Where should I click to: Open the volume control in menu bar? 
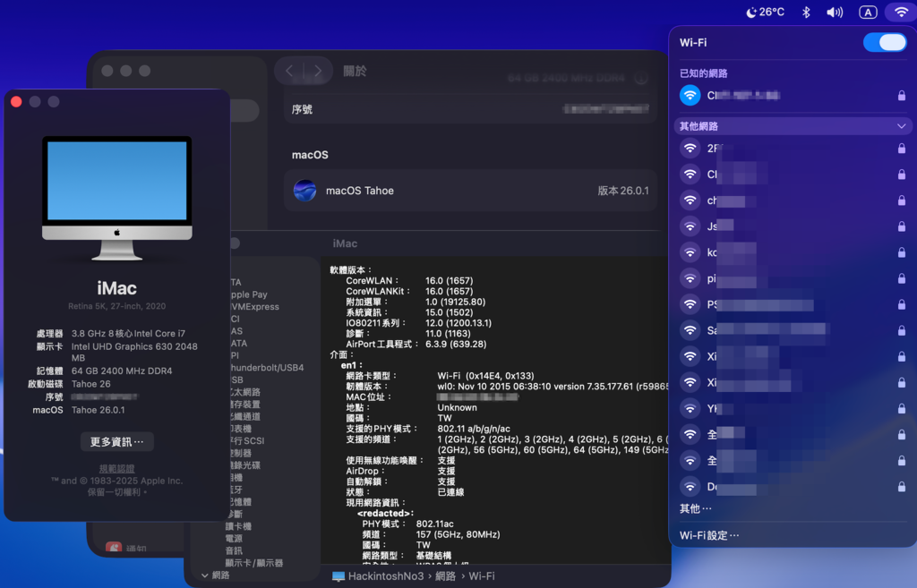click(x=835, y=12)
